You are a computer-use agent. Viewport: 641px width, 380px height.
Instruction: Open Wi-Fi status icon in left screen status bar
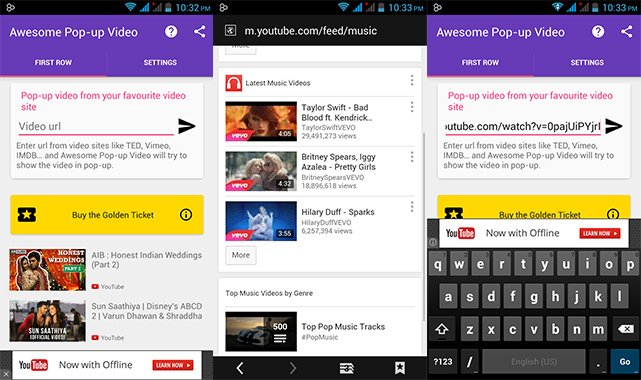pos(130,7)
